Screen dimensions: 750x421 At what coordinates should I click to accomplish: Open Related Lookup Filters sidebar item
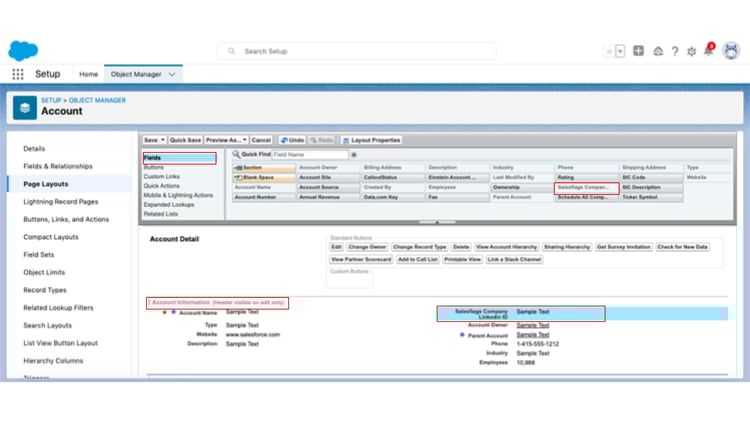pos(58,308)
